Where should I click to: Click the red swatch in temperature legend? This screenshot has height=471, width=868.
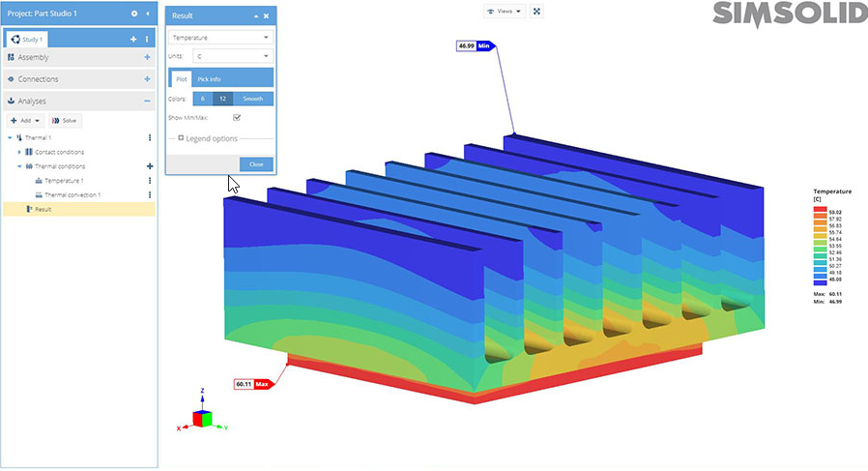point(819,210)
